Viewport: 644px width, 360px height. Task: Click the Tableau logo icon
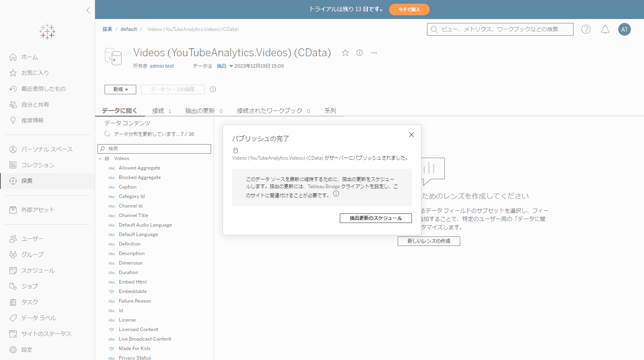47,31
